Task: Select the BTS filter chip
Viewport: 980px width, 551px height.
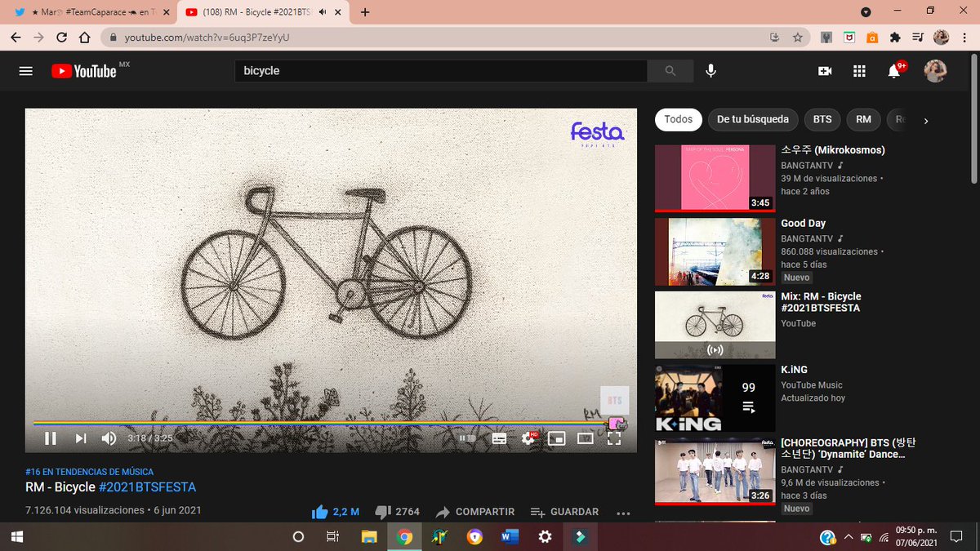Action: click(x=822, y=119)
